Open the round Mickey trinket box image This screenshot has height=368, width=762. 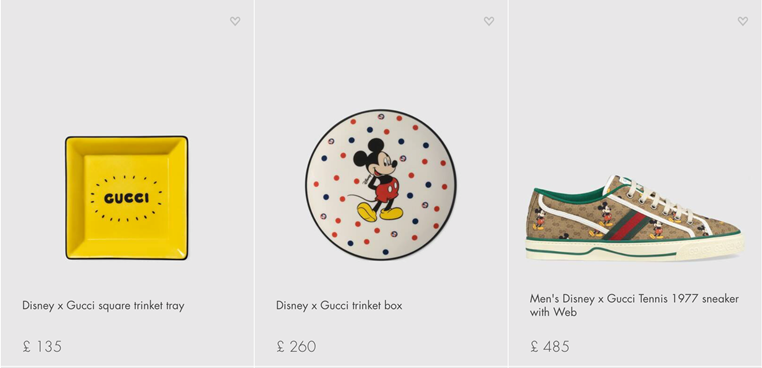click(x=381, y=185)
